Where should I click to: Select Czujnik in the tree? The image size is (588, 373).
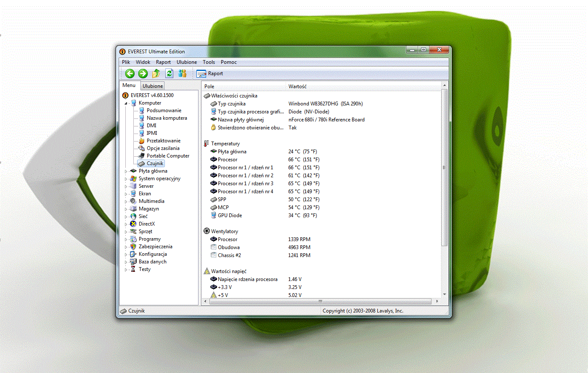point(155,163)
